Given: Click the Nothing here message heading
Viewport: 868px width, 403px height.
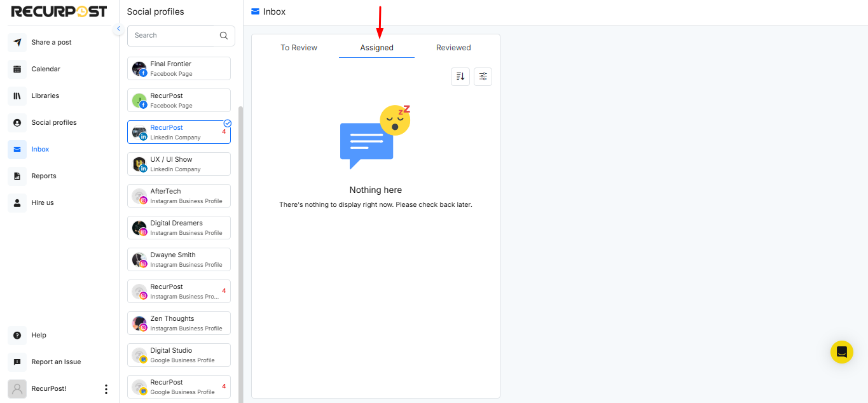Looking at the screenshot, I should click(376, 190).
